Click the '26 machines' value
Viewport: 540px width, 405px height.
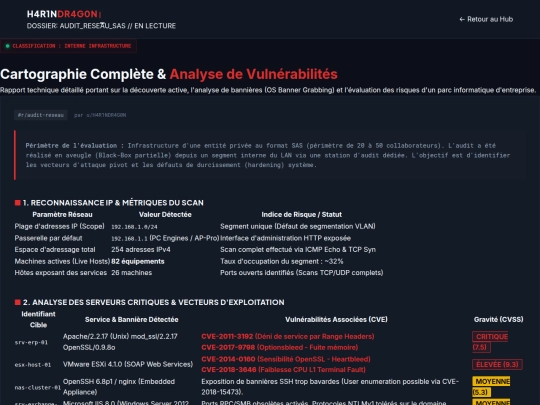click(132, 272)
